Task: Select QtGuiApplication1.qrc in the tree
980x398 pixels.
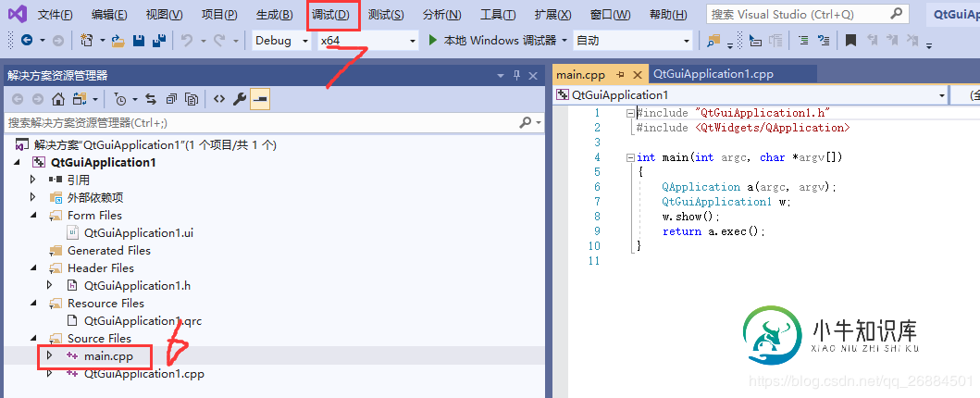Action: (x=143, y=321)
